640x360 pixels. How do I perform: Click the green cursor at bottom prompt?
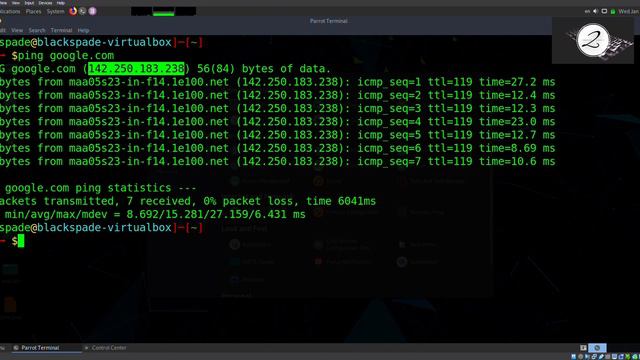pyautogui.click(x=21, y=241)
